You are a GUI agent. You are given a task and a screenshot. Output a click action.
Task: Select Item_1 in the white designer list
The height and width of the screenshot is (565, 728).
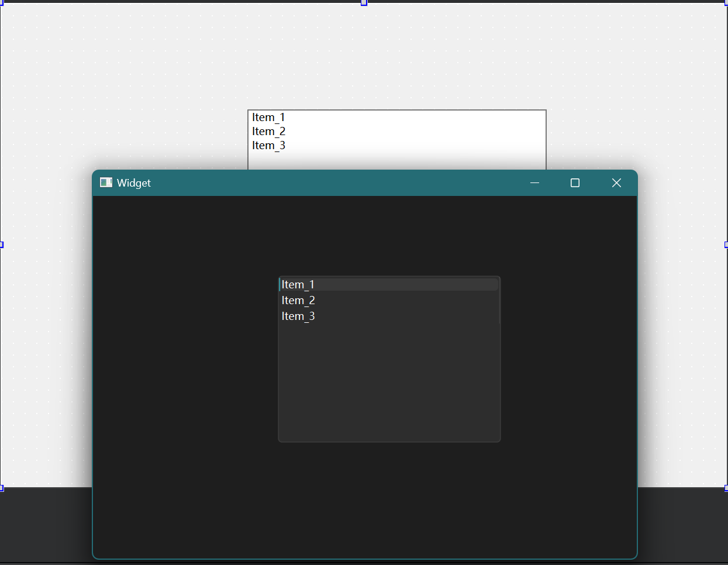coord(268,118)
